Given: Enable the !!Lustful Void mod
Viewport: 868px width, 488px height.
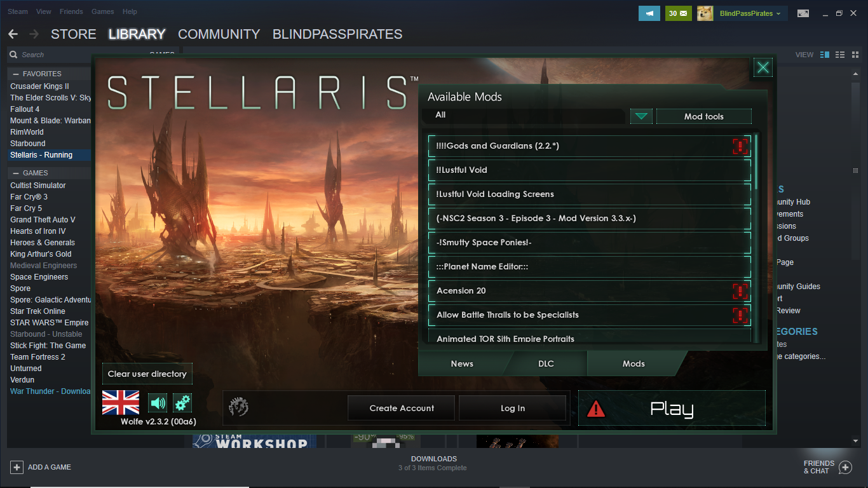Looking at the screenshot, I should pyautogui.click(x=589, y=170).
